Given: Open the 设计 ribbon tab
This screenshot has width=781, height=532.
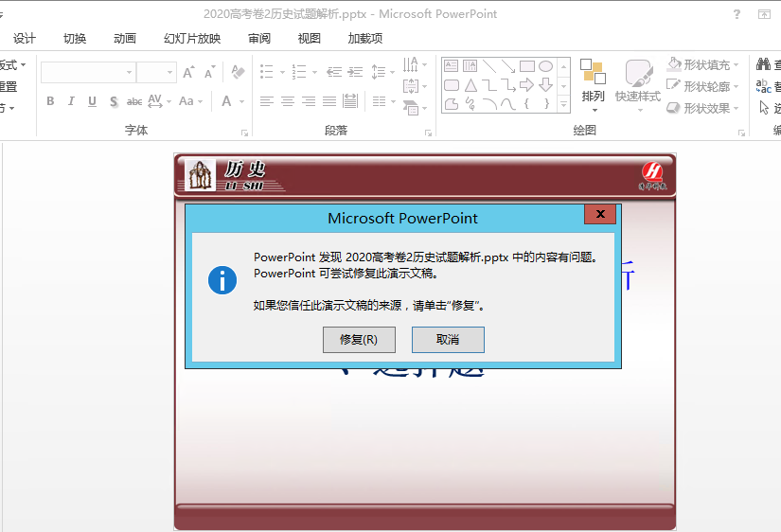Looking at the screenshot, I should (25, 39).
